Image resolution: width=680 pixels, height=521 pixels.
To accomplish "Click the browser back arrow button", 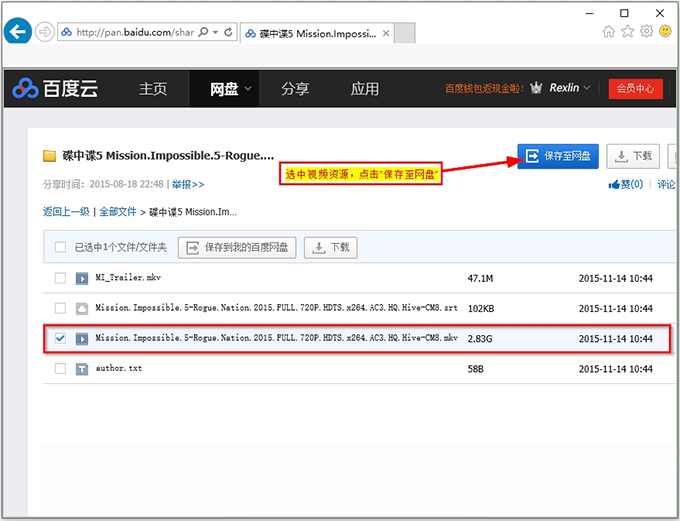I will 18,32.
